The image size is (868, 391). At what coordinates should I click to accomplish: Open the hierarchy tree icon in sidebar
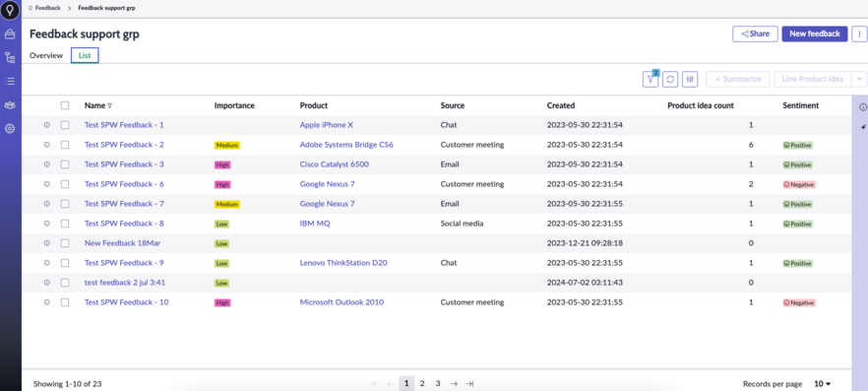click(x=10, y=57)
